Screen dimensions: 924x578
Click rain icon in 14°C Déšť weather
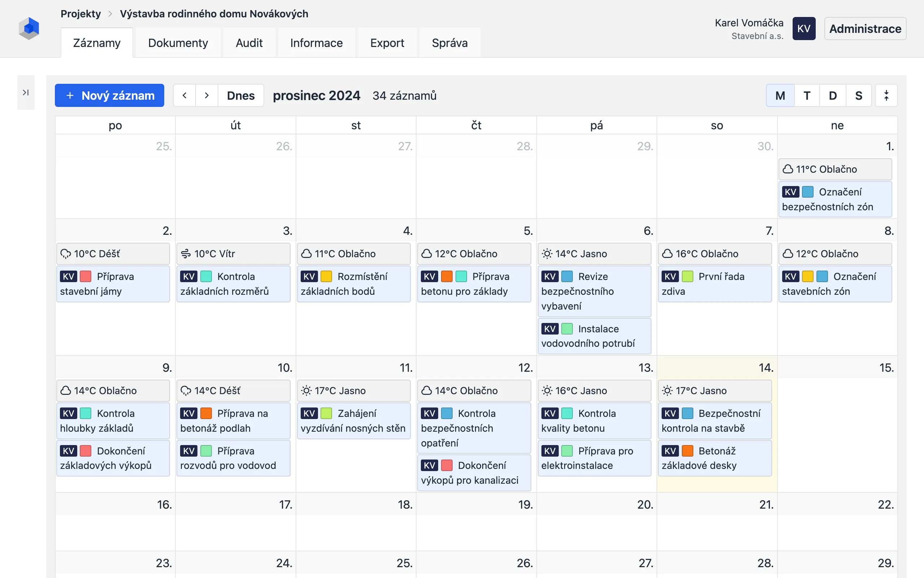pyautogui.click(x=186, y=391)
